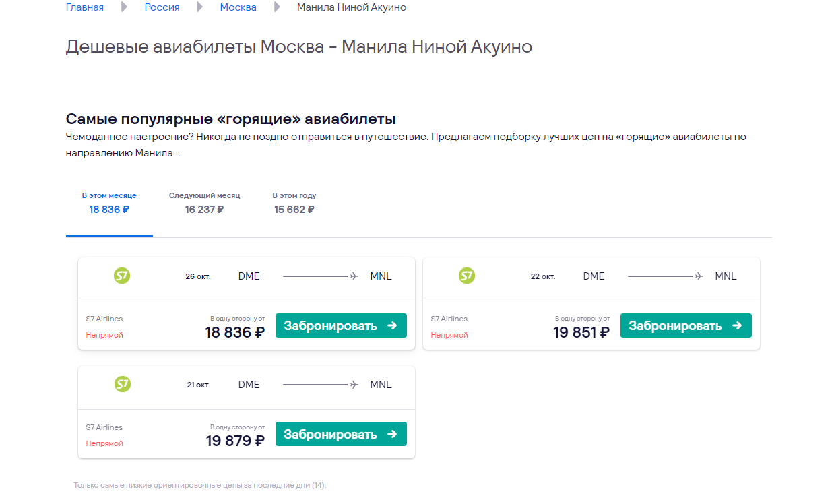Click the S7 logo on the 26 окт. flight card

(x=122, y=276)
